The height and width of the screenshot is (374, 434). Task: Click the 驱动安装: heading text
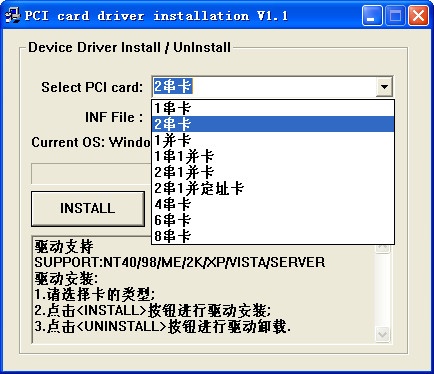click(x=66, y=278)
